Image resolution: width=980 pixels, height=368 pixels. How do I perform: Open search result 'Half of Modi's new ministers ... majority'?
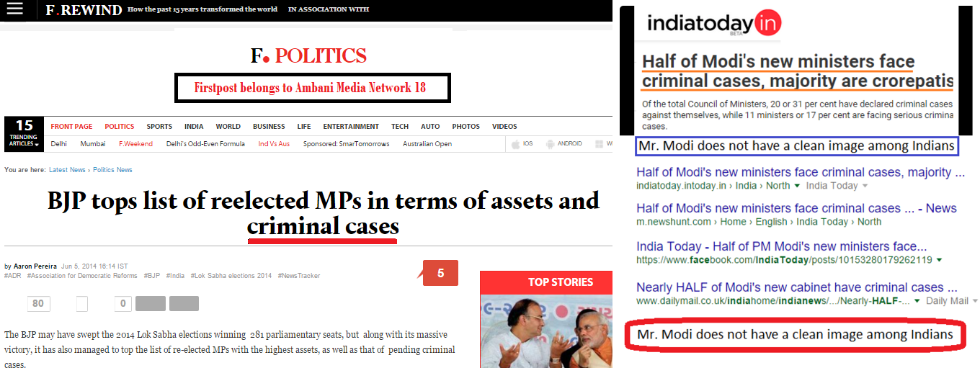[x=801, y=172]
